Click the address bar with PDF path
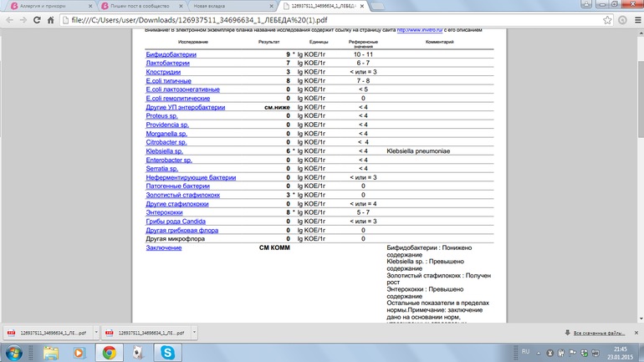Screen dimensions: 644x362 tap(335, 20)
